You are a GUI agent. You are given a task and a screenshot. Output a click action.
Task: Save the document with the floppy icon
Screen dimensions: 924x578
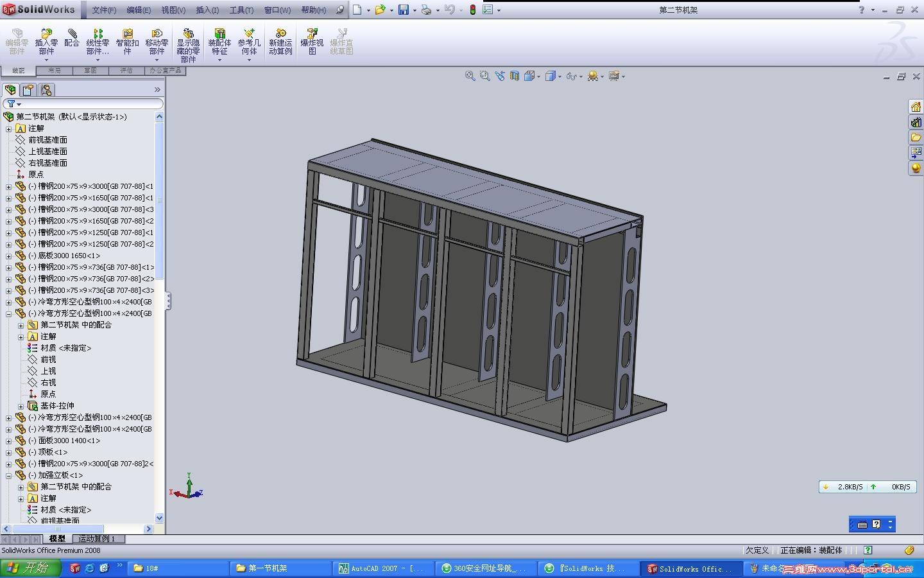(x=404, y=10)
